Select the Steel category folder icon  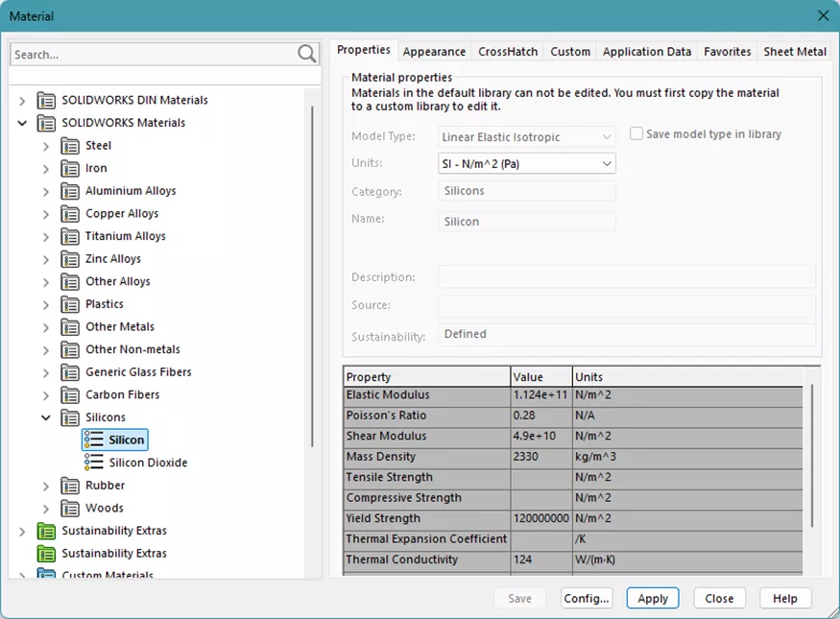click(71, 145)
